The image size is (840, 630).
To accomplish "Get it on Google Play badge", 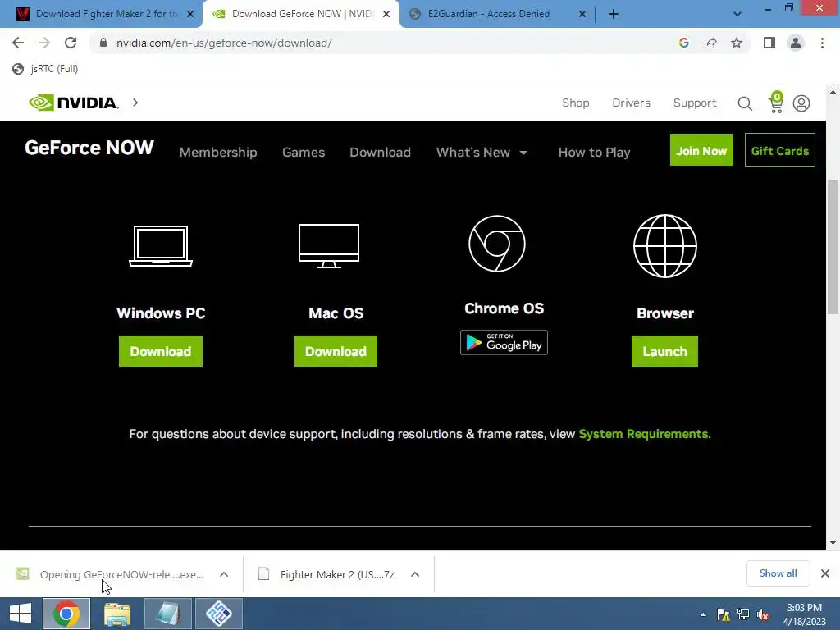I will point(504,342).
